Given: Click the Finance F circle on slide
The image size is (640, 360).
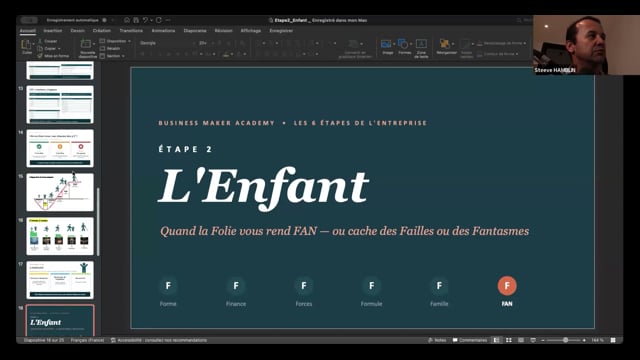Looking at the screenshot, I should [x=236, y=286].
